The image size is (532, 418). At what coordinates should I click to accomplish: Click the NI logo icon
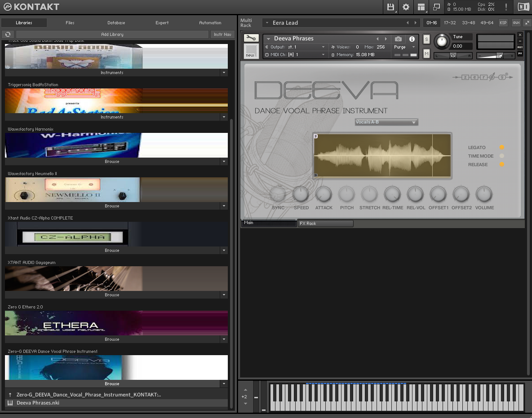pyautogui.click(x=523, y=7)
